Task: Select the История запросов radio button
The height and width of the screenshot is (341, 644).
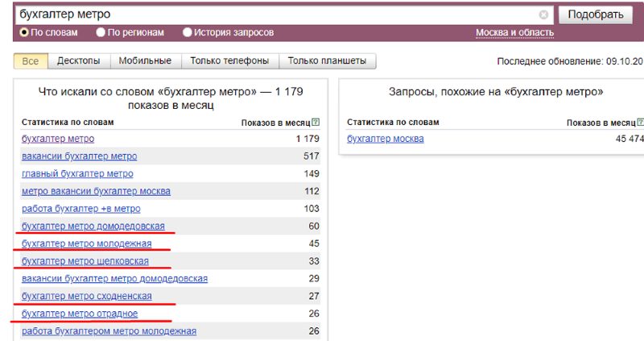Action: (188, 32)
